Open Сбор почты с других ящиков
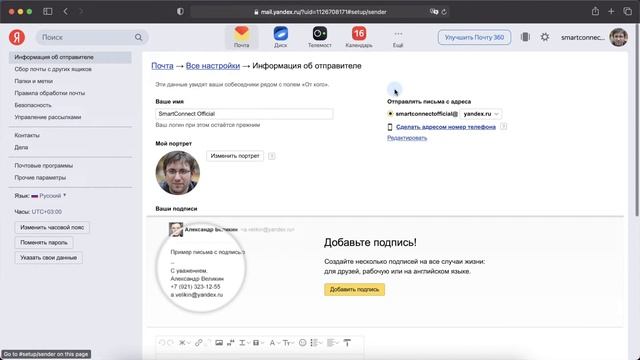640x360 pixels. point(53,69)
